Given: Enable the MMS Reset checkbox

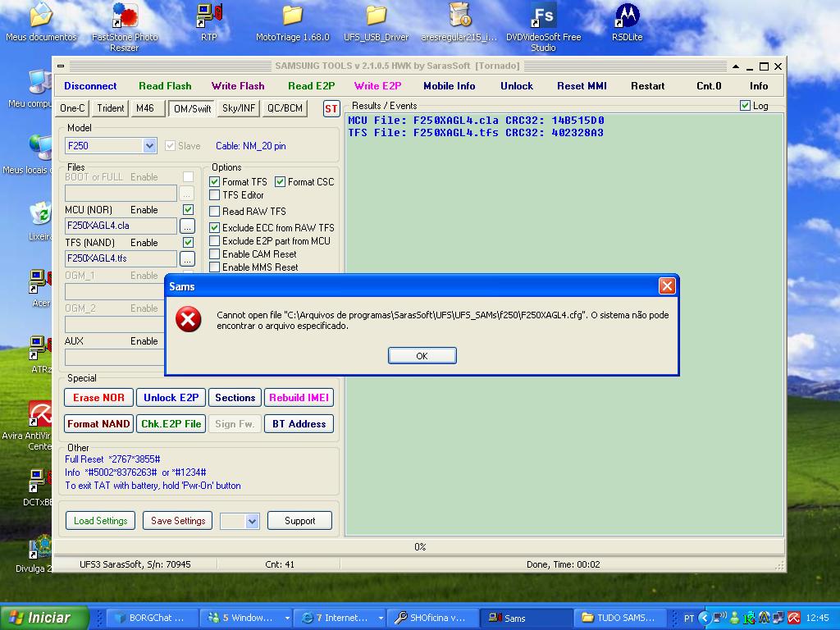Looking at the screenshot, I should [x=215, y=267].
